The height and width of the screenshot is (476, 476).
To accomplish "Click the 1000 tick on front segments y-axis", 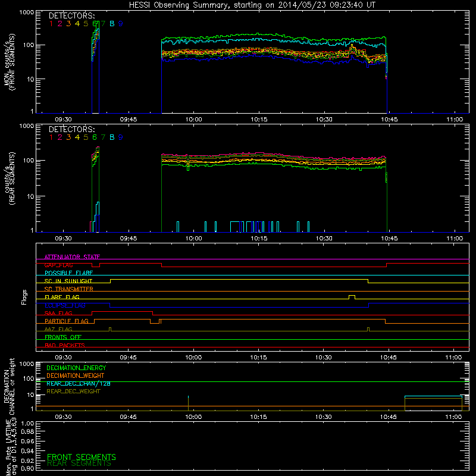I will pyautogui.click(x=27, y=12).
